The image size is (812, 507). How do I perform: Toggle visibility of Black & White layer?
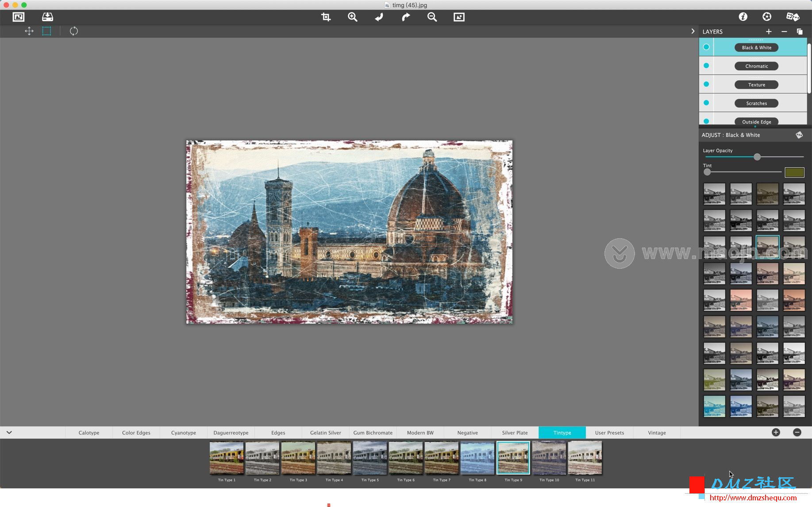[706, 47]
